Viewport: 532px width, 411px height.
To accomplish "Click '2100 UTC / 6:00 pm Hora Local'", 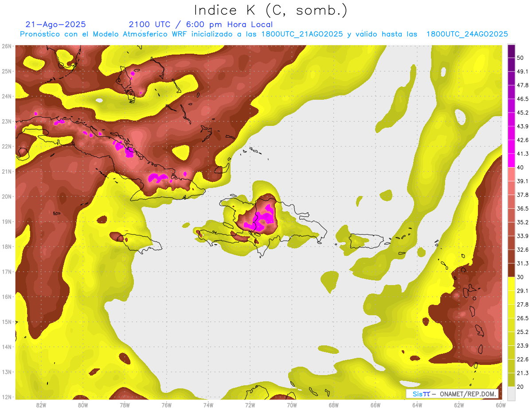I will click(x=200, y=24).
